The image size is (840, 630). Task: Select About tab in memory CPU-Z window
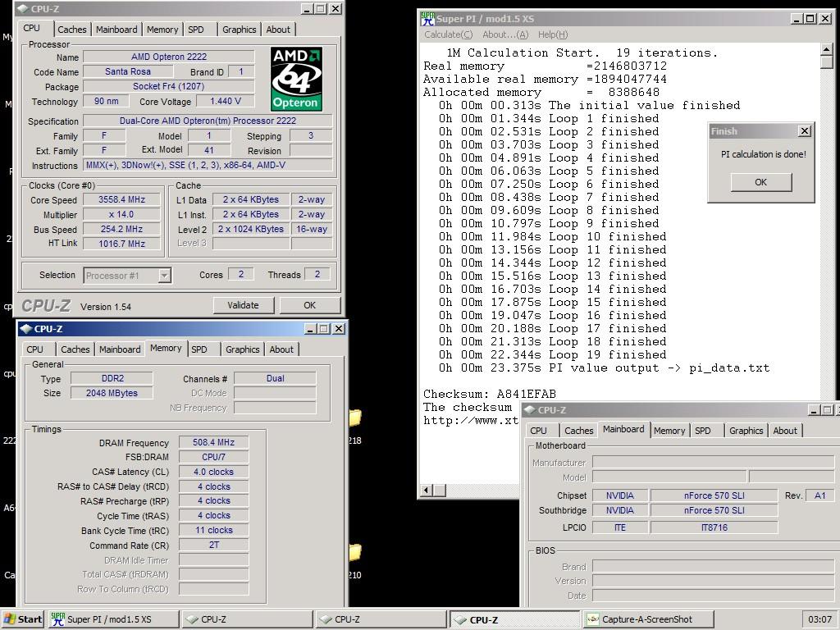(281, 349)
